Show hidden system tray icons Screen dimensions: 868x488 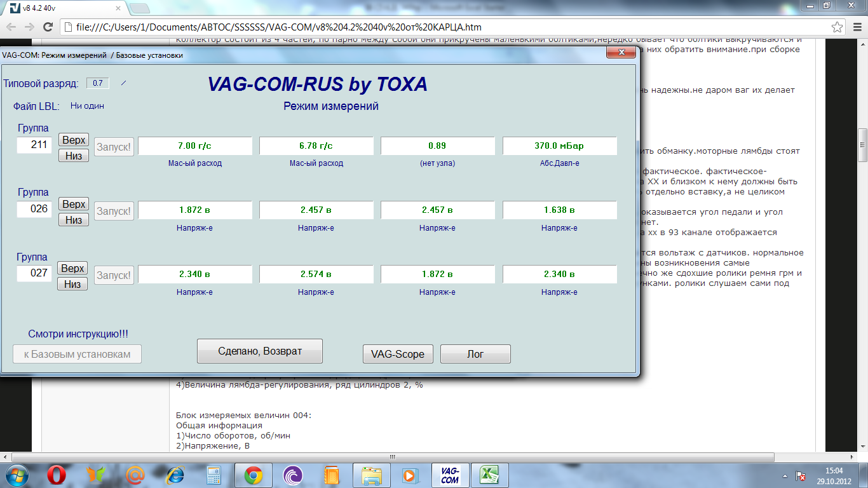[x=785, y=475]
